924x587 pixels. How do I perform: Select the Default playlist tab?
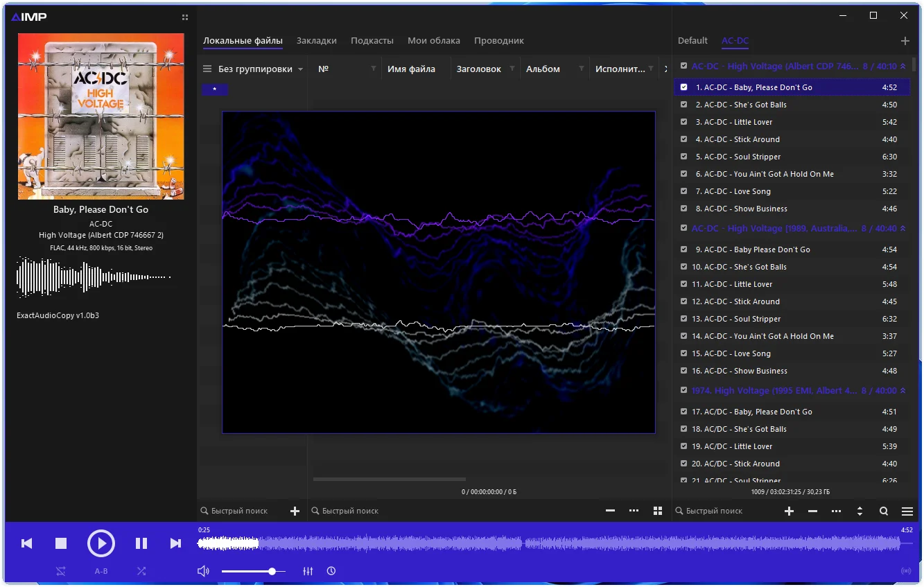[692, 41]
